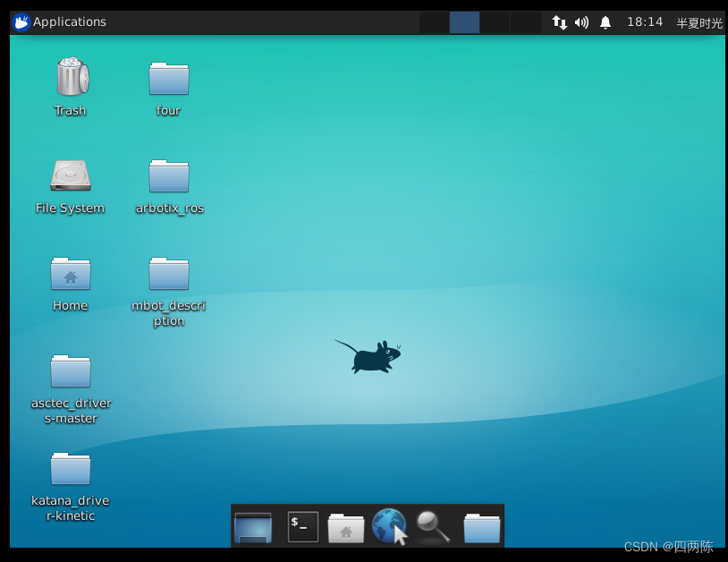This screenshot has height=562, width=728.
Task: Select the arbotix_ros folder icon
Action: [169, 176]
